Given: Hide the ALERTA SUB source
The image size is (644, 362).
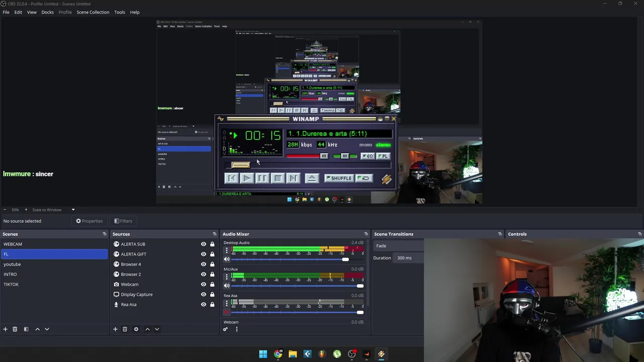Looking at the screenshot, I should coord(204,244).
